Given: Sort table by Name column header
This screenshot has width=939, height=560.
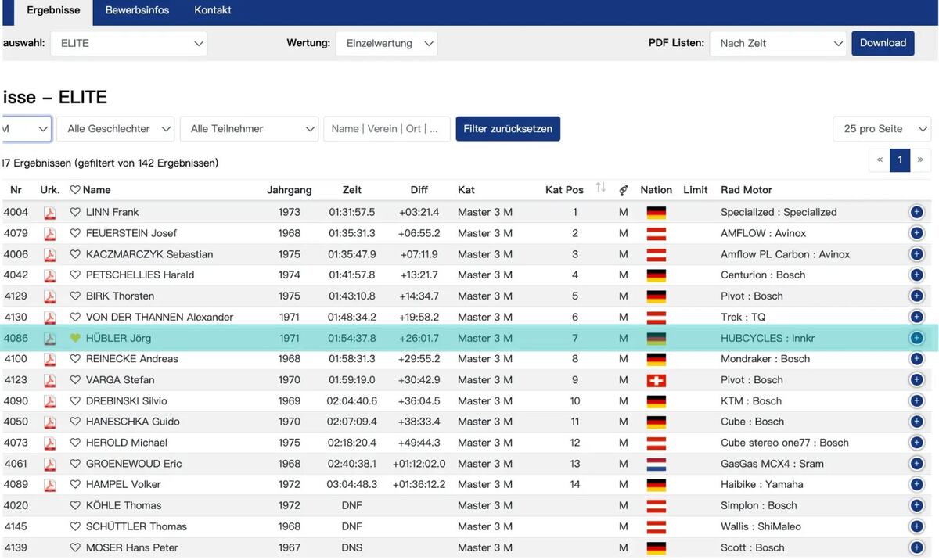Looking at the screenshot, I should (97, 190).
